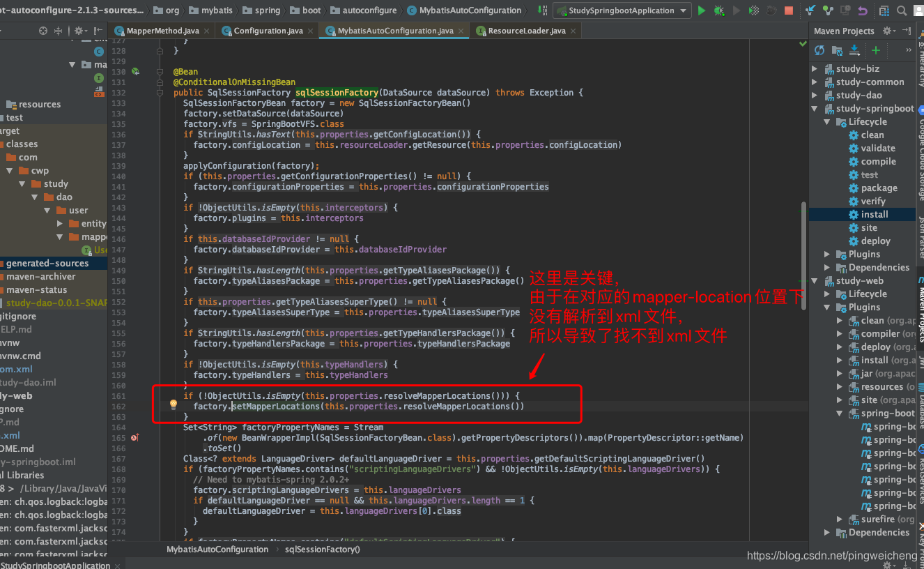Click the bean gutter icon at line 130
The height and width of the screenshot is (569, 924).
135,72
